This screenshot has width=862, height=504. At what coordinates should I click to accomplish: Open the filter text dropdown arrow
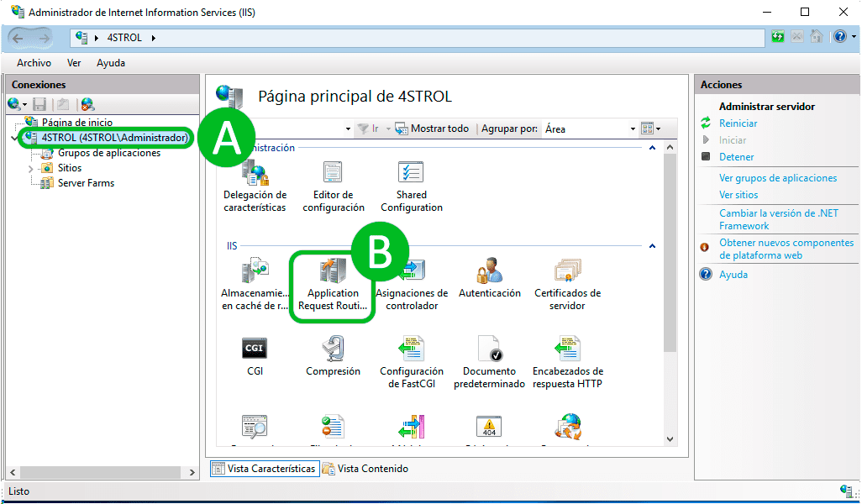(348, 129)
